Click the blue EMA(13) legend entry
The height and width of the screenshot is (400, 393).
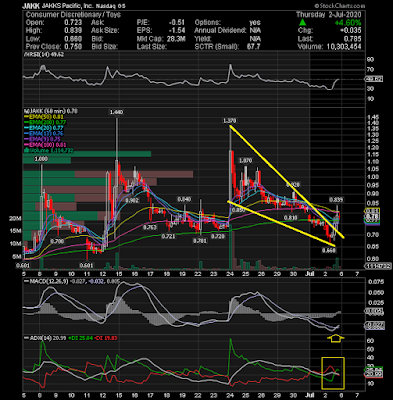pyautogui.click(x=44, y=134)
